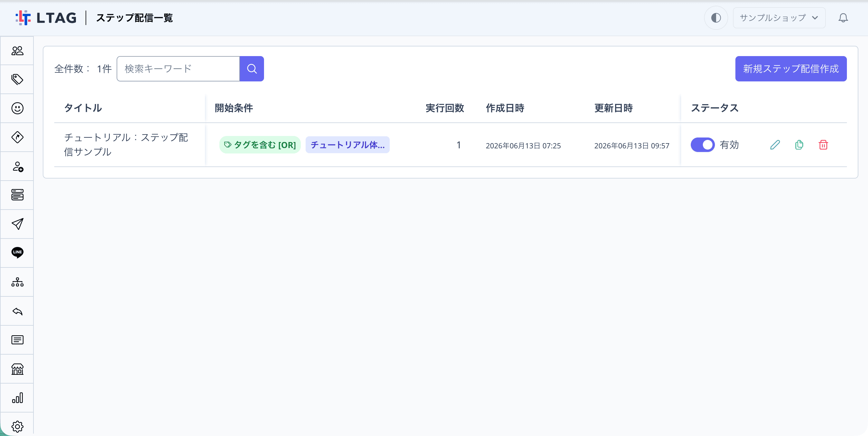
Task: Open the friends list sidebar icon
Action: tap(17, 51)
